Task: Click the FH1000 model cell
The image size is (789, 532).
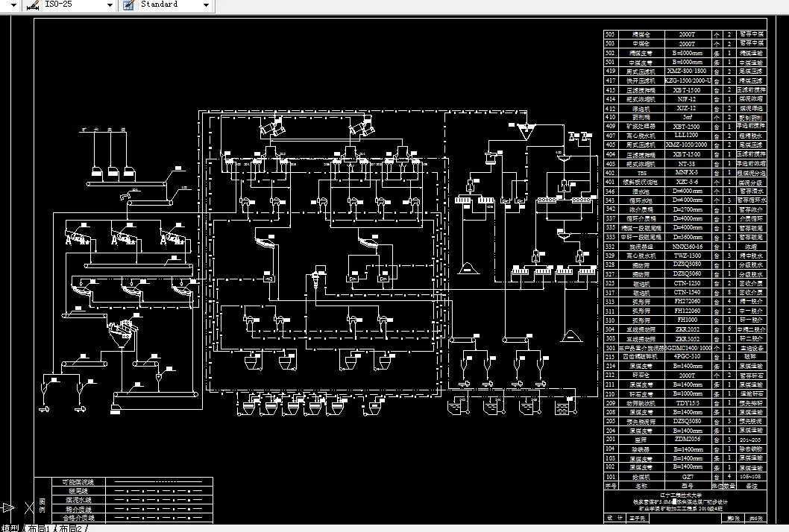Action: point(688,320)
